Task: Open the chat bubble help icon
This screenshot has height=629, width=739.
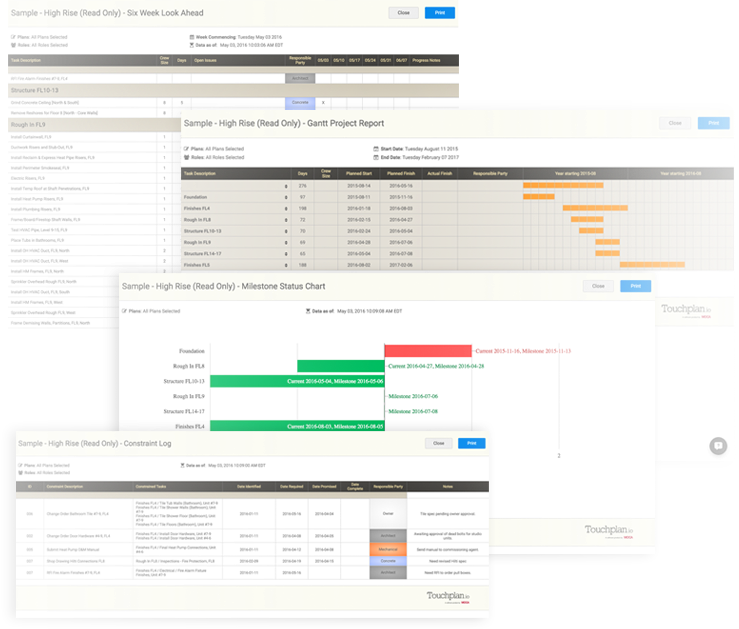Action: (718, 446)
